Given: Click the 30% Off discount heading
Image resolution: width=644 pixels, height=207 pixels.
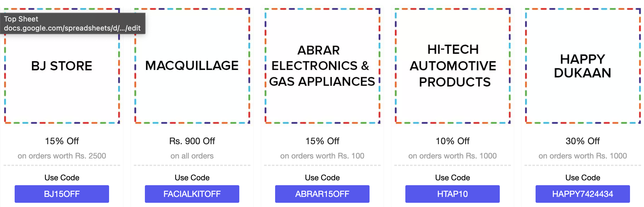Looking at the screenshot, I should (x=583, y=141).
